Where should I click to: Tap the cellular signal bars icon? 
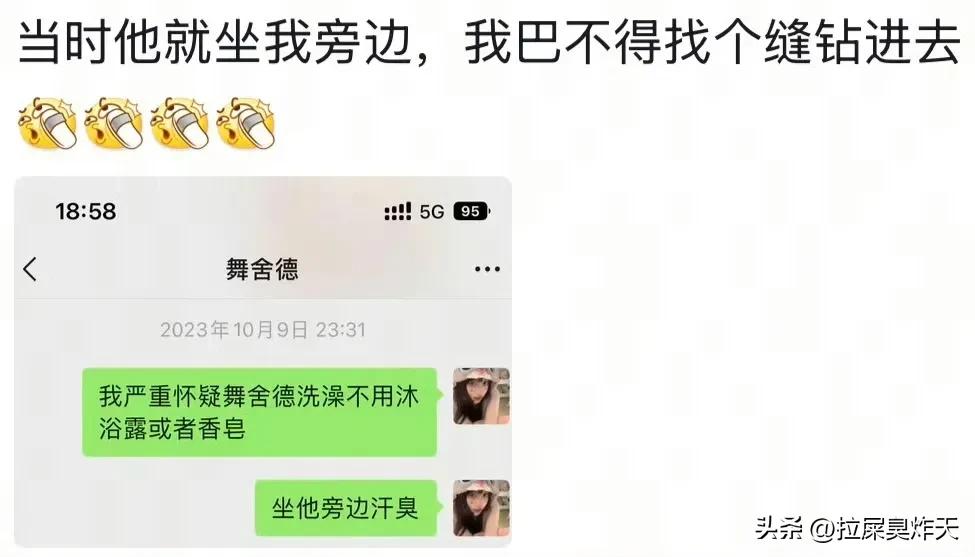[397, 211]
